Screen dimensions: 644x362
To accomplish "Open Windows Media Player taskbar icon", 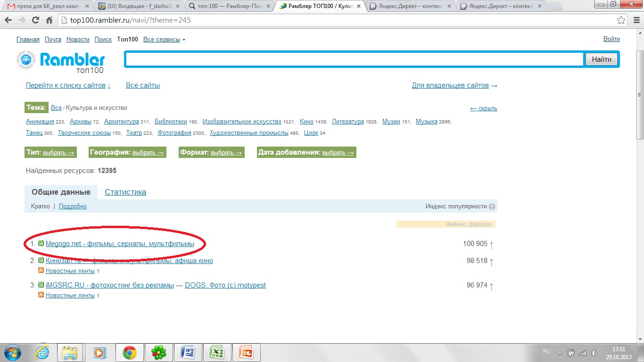I will click(99, 353).
